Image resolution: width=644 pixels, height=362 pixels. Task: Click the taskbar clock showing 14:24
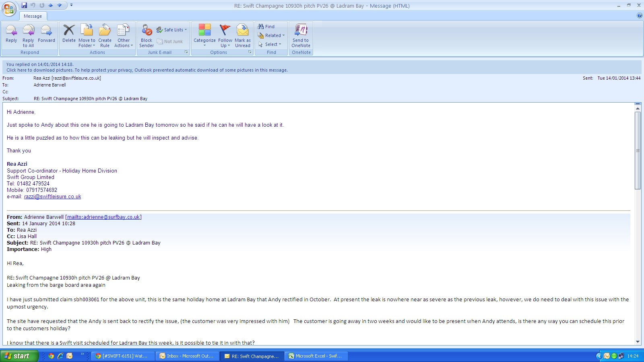pos(633,356)
